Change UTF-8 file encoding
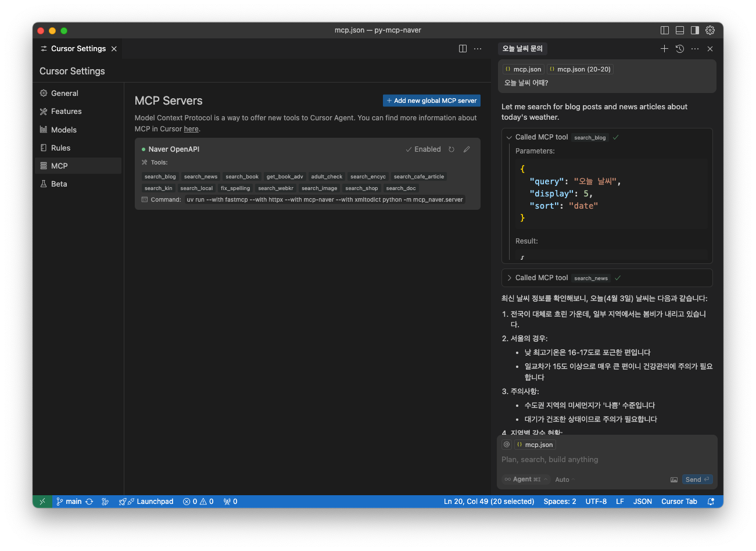756x551 pixels. [x=596, y=502]
